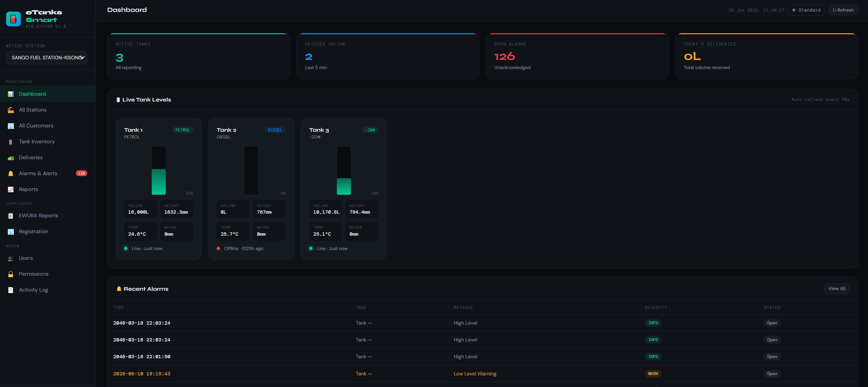Viewport: 868px width, 387px height.
Task: Open the Active Station dropdown
Action: tap(47, 57)
